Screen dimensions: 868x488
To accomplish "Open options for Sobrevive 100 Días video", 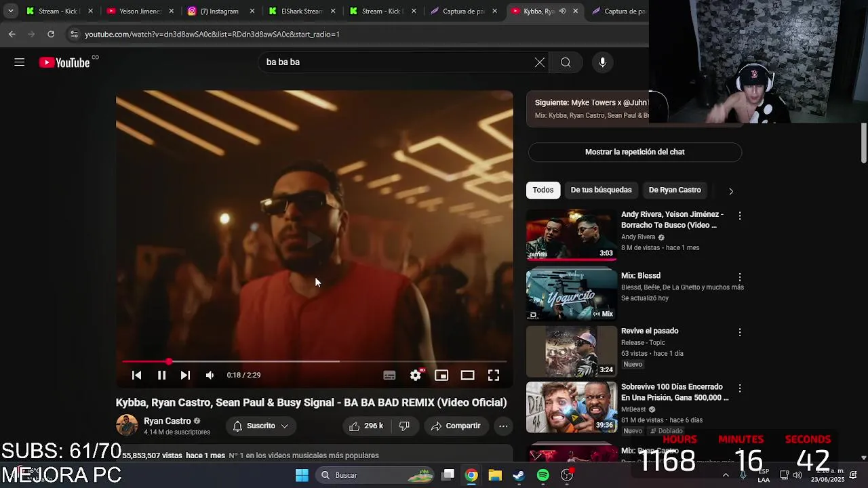I will click(x=740, y=388).
